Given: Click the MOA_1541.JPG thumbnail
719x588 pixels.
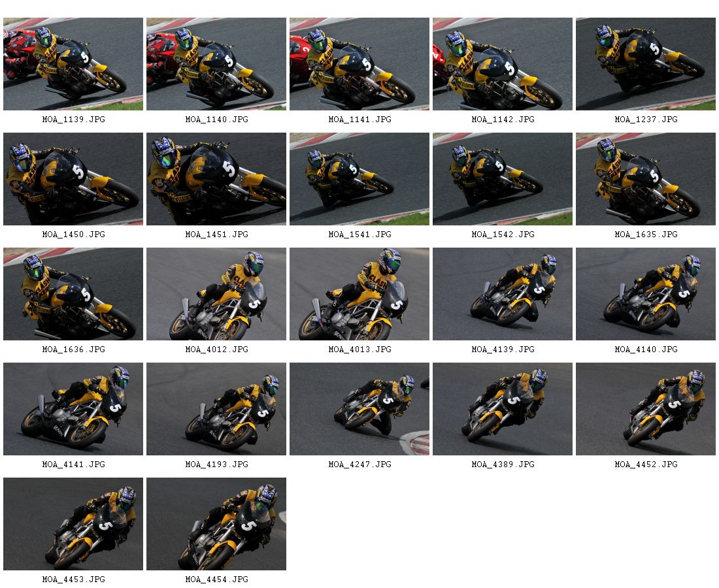Looking at the screenshot, I should 359,179.
